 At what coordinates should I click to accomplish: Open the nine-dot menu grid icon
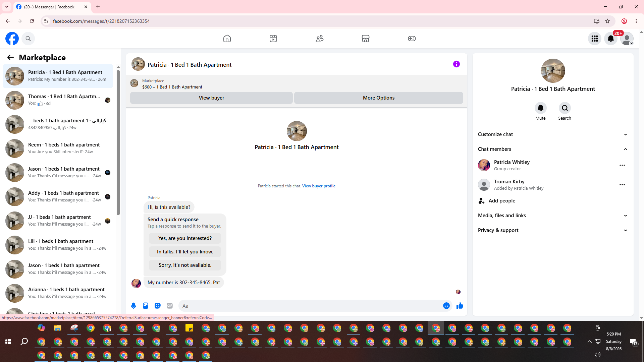[x=595, y=39]
